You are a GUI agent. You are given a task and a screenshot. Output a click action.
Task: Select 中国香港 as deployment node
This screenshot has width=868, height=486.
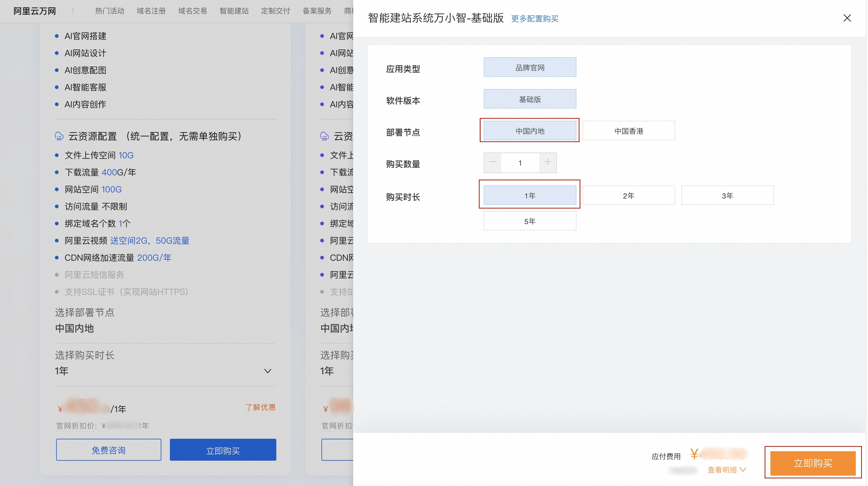[x=628, y=131]
